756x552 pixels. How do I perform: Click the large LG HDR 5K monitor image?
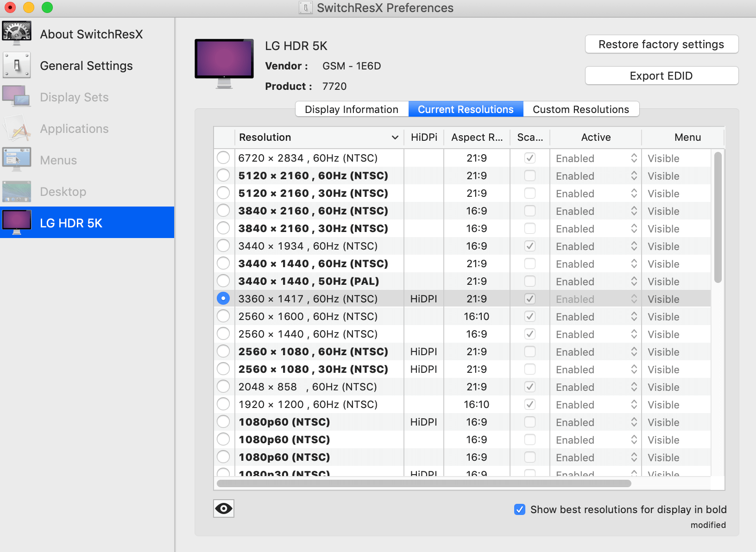(x=224, y=64)
